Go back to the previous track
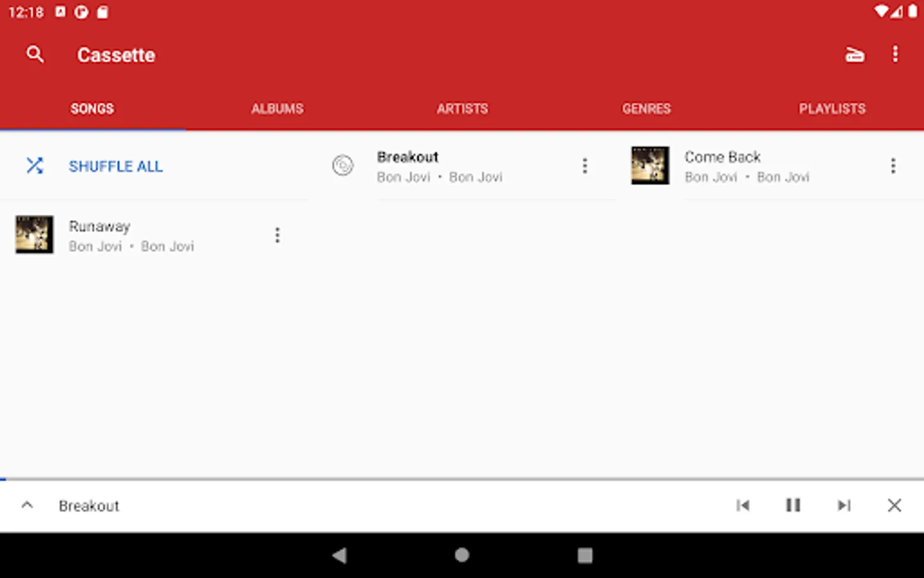 [743, 505]
